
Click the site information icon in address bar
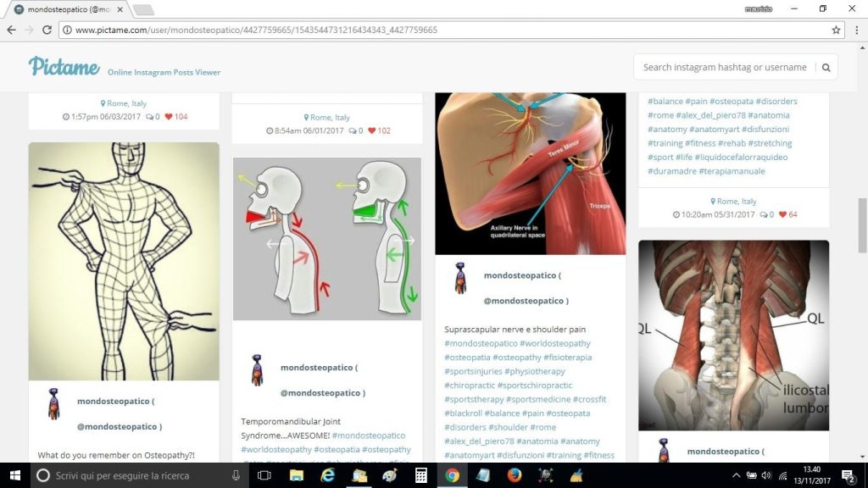67,30
